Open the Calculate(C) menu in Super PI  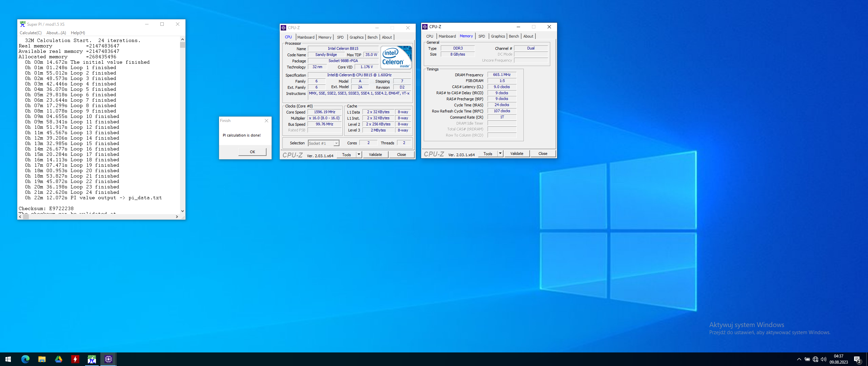coord(31,33)
